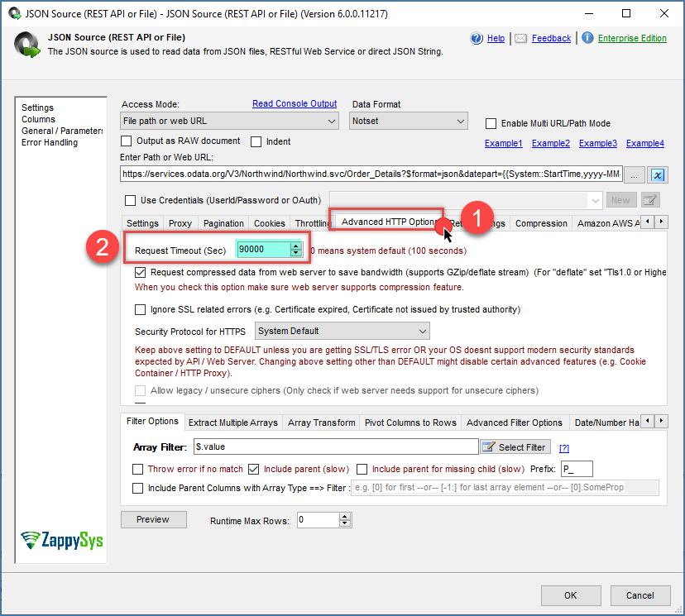Click into the Array Filter text field
Image resolution: width=685 pixels, height=616 pixels.
coord(335,446)
